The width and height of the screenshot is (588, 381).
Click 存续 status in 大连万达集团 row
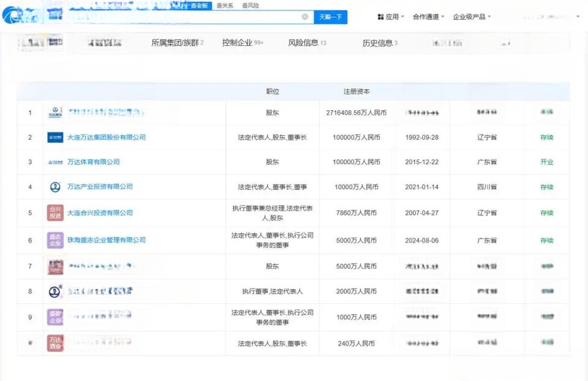(547, 138)
